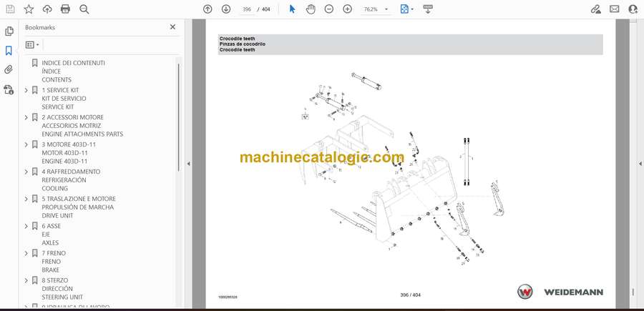Activate the hand pan tool
This screenshot has width=644, height=311.
point(311,9)
